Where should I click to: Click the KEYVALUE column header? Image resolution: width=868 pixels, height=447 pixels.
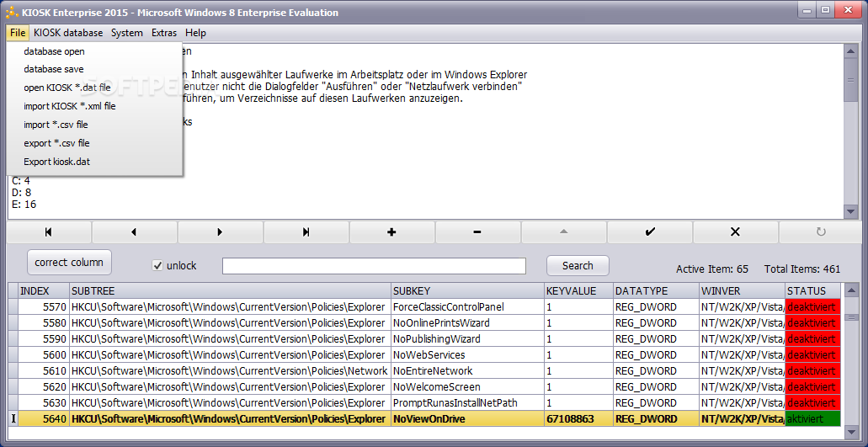[x=579, y=291]
